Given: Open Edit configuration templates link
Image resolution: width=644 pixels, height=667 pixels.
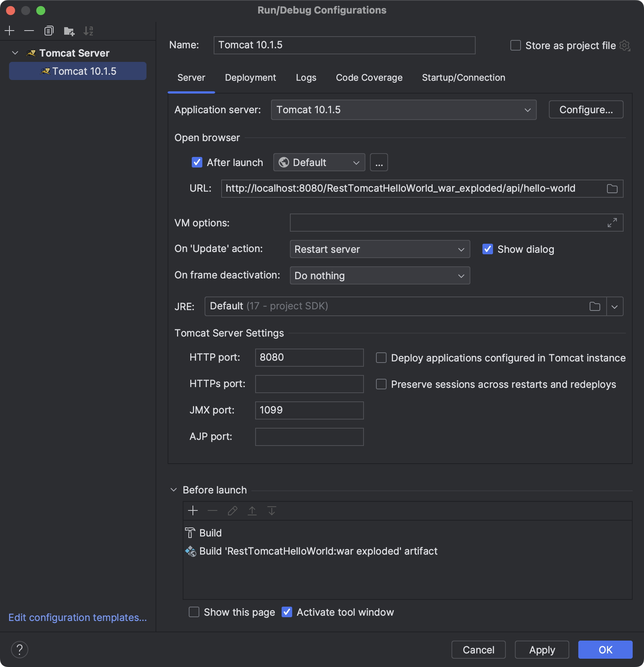Looking at the screenshot, I should (x=77, y=618).
